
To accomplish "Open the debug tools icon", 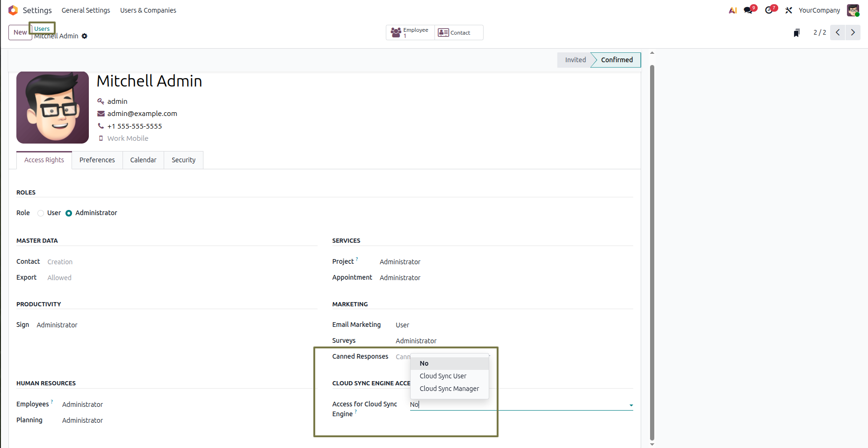I will (x=789, y=10).
